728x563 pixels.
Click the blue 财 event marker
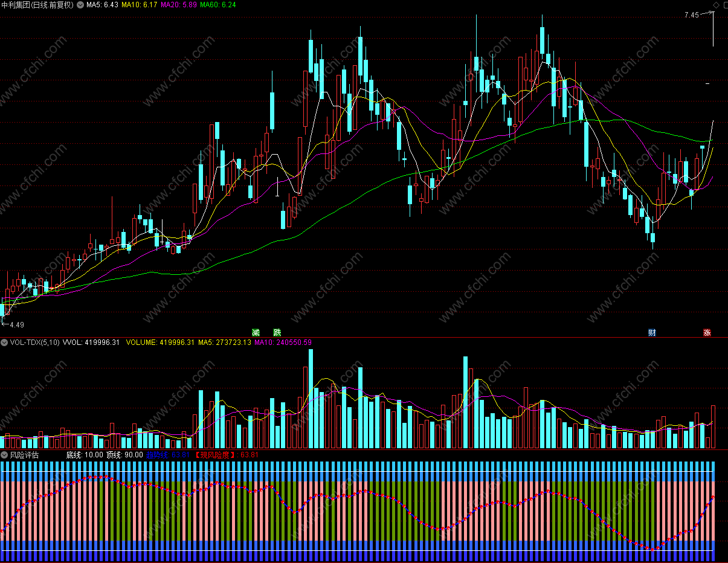point(652,332)
